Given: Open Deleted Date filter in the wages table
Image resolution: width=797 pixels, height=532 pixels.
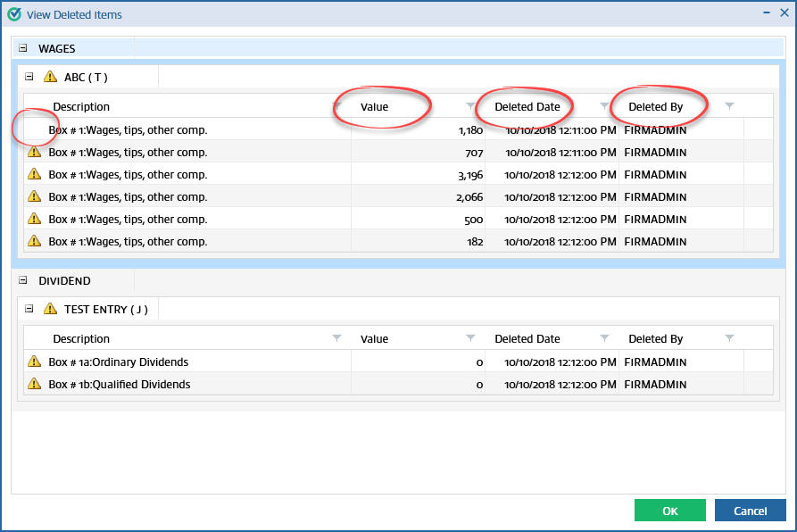Looking at the screenshot, I should pos(604,106).
